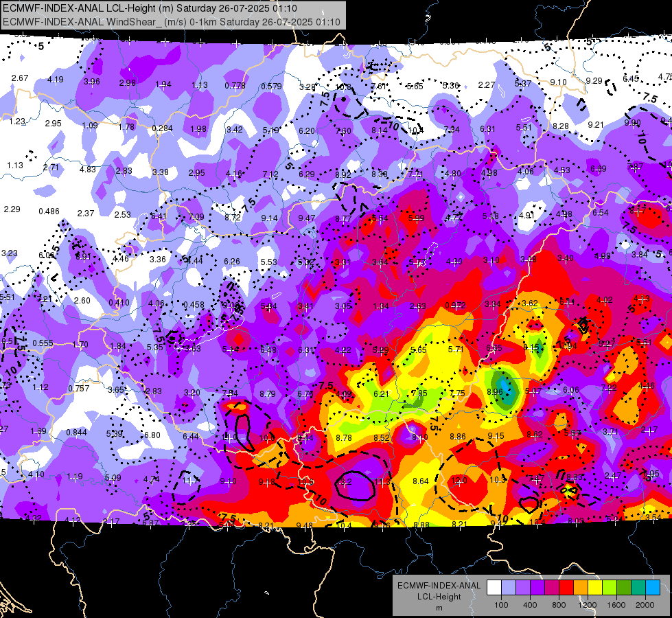Click the white legend swatch below 100 m

pyautogui.click(x=494, y=588)
